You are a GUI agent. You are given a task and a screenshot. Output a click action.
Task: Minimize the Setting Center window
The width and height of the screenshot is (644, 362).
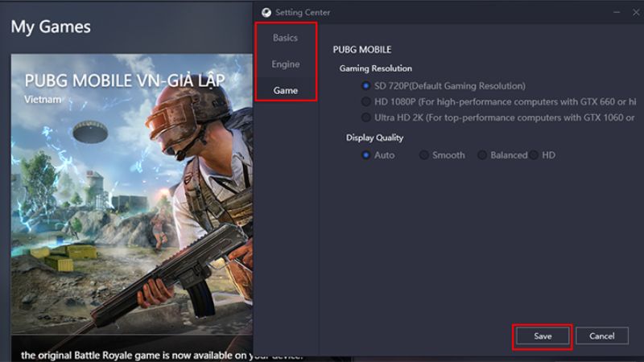click(x=617, y=12)
